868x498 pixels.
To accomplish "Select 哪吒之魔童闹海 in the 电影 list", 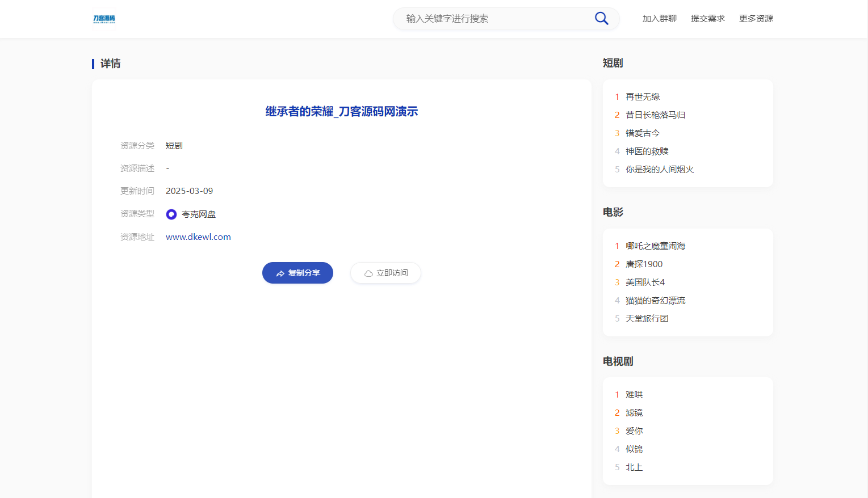I will click(x=655, y=246).
